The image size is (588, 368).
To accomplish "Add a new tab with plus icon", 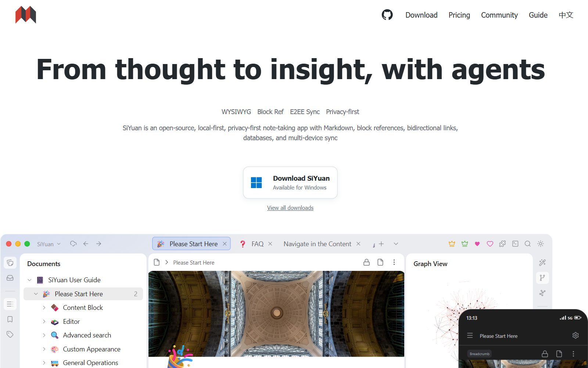I will click(x=381, y=244).
